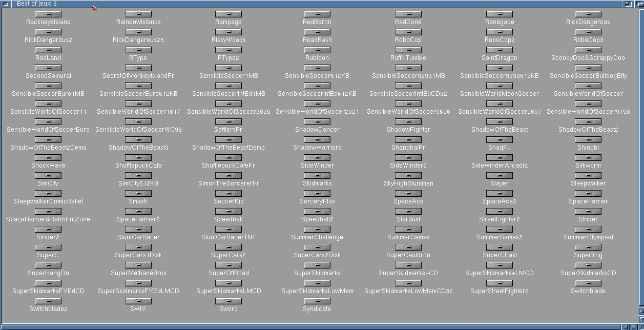Select the RoadRash drawer icon

tap(317, 32)
